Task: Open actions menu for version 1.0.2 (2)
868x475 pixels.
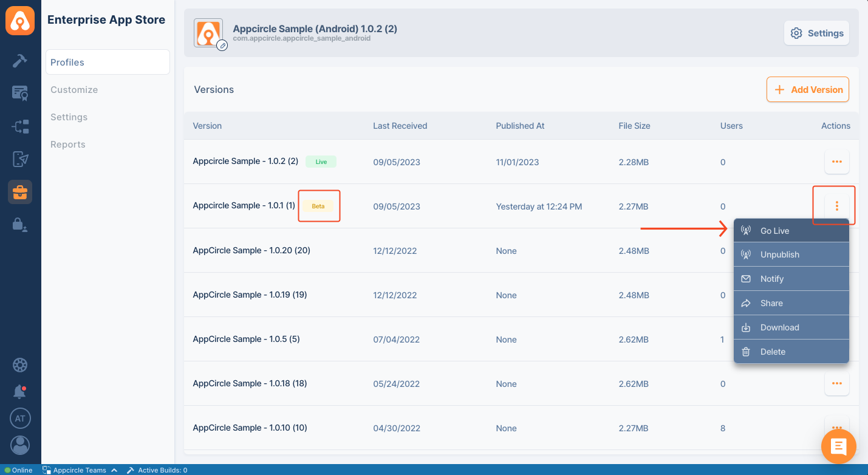Action: pos(836,162)
